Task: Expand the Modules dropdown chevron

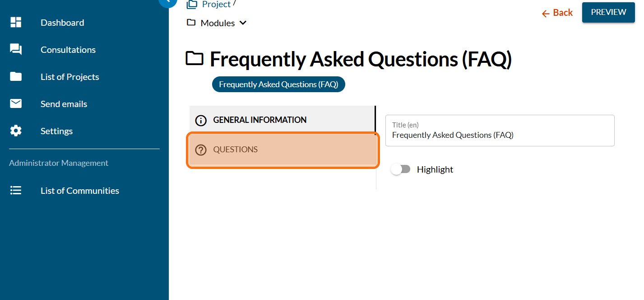Action: point(243,23)
